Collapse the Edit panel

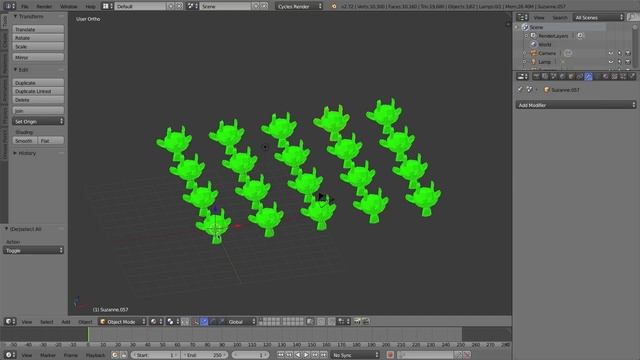coord(16,70)
